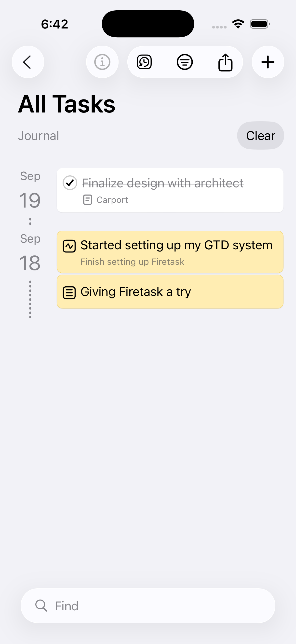
Task: Click the activity icon on GTD entry
Action: pos(69,246)
